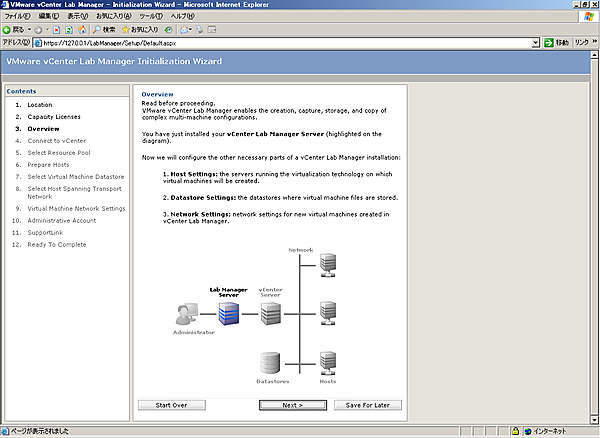Click the top network server icon
Image resolution: width=600 pixels, height=438 pixels.
coord(328,264)
